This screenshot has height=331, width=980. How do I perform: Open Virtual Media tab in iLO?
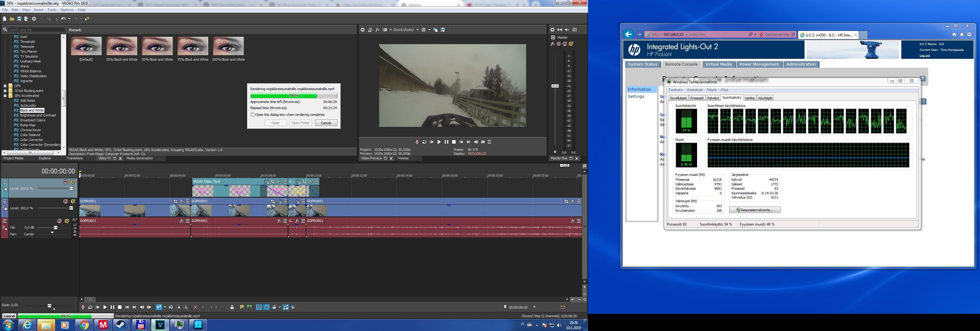point(718,64)
